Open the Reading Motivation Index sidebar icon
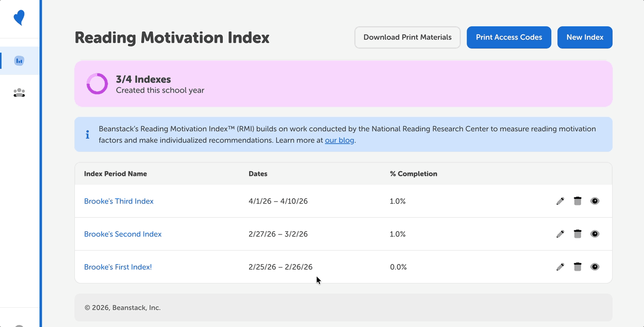 [19, 61]
